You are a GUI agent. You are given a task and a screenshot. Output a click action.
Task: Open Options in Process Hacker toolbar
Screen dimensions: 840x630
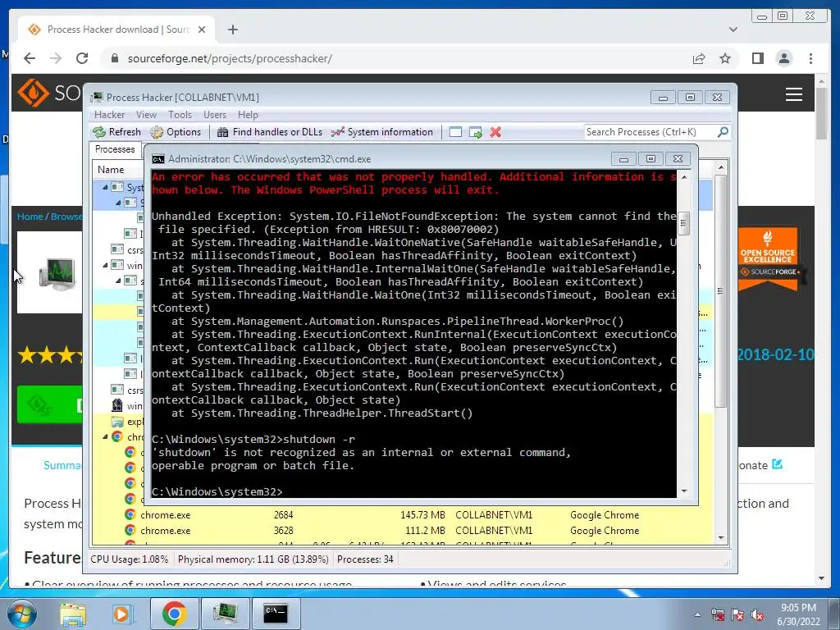pos(176,132)
